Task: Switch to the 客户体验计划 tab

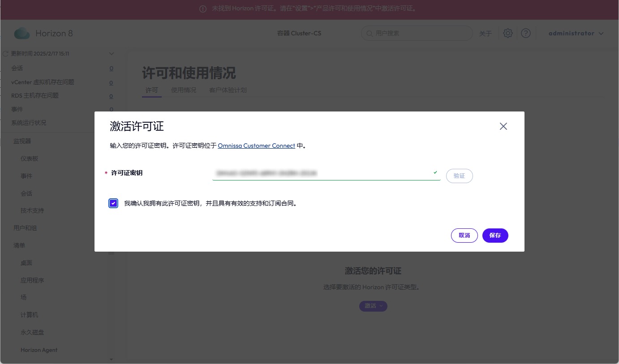Action: pyautogui.click(x=228, y=90)
